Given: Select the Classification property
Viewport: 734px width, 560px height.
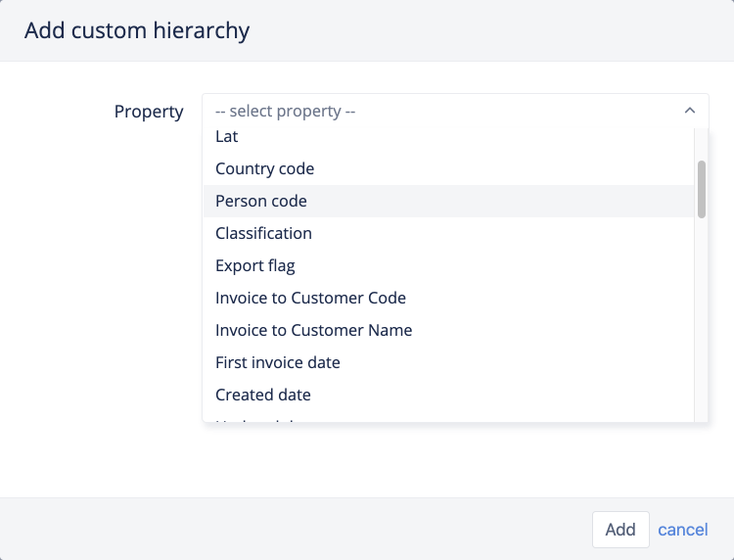Looking at the screenshot, I should 264,233.
